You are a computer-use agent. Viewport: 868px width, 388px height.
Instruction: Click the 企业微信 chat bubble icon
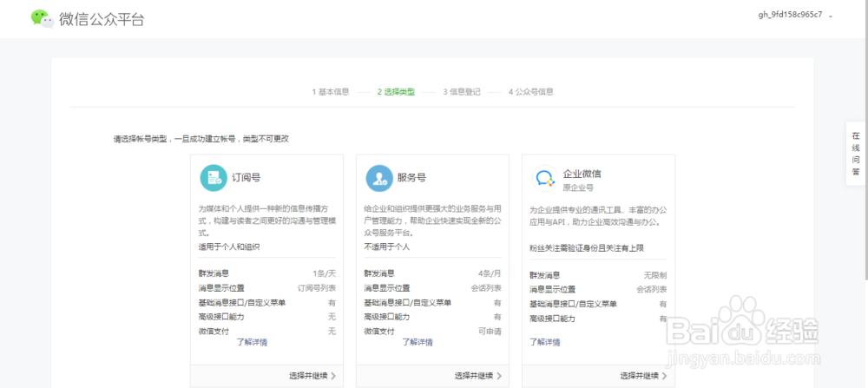tap(545, 178)
